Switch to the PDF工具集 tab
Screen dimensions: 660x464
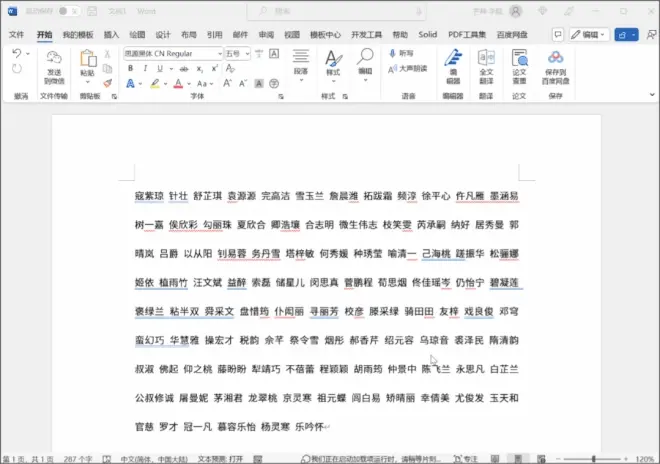coord(467,35)
